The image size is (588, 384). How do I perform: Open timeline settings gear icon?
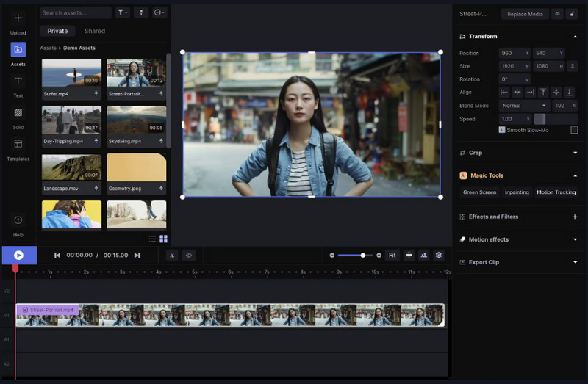(439, 255)
